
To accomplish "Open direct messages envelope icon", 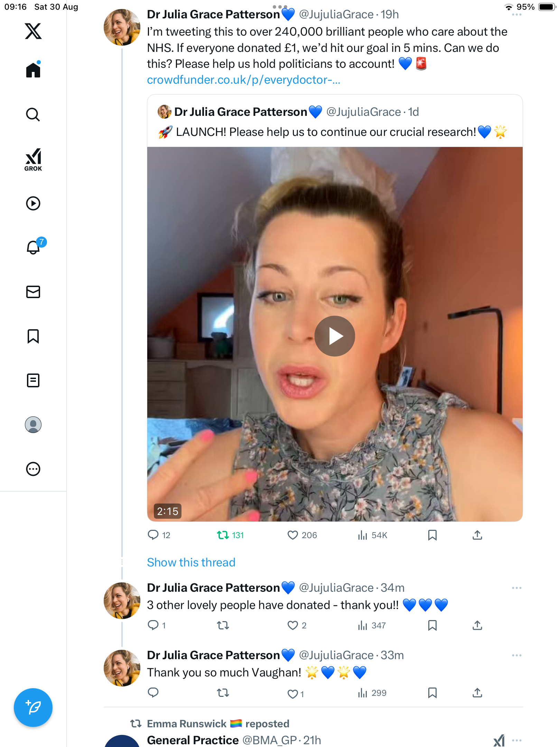I will pyautogui.click(x=33, y=292).
